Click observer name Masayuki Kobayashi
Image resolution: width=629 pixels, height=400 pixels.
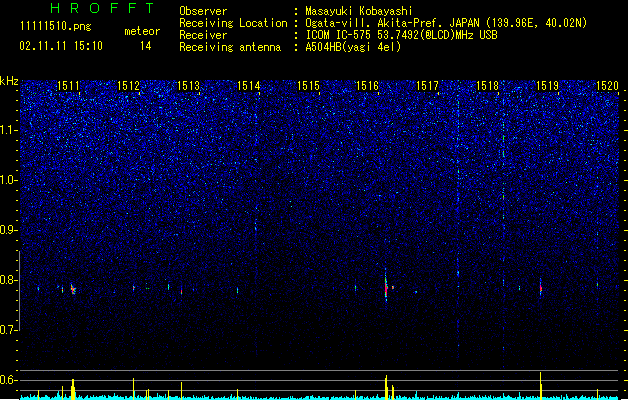pos(359,11)
